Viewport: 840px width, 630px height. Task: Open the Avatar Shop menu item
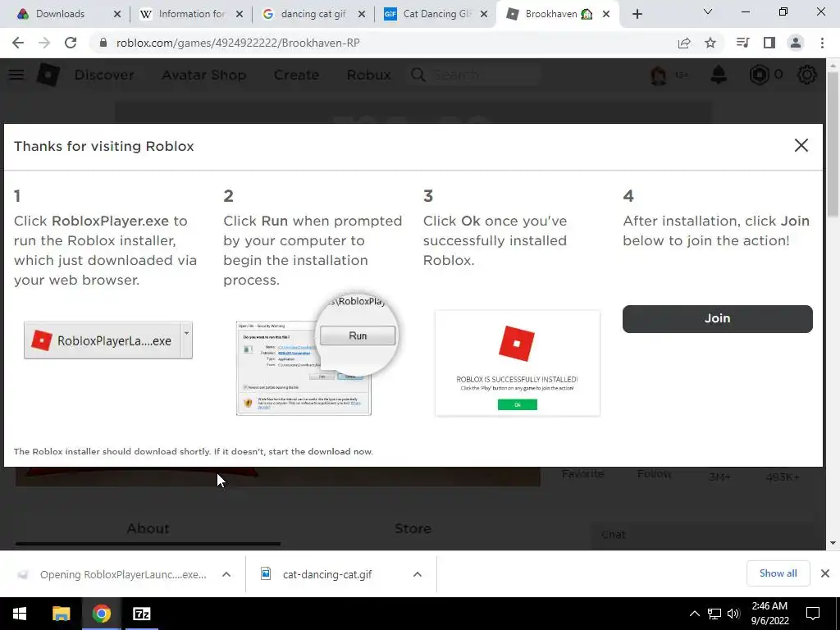(x=204, y=75)
